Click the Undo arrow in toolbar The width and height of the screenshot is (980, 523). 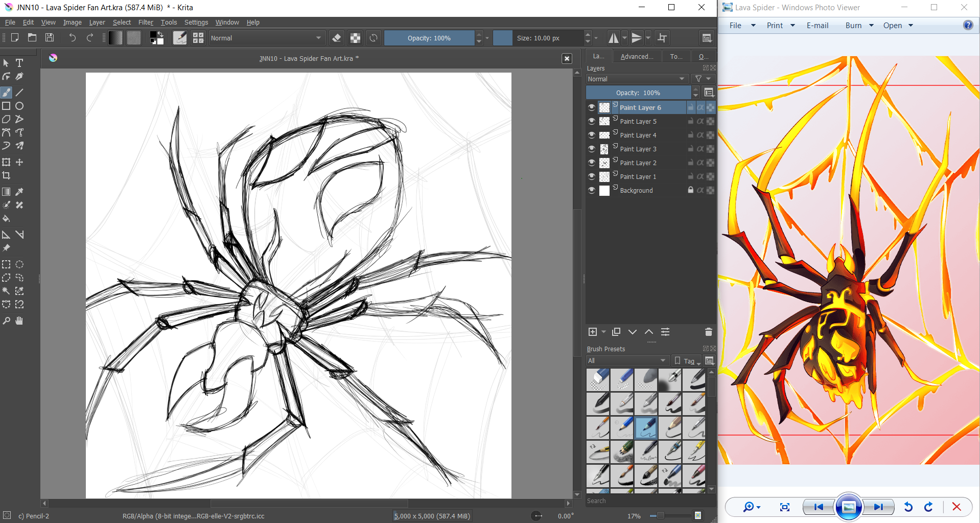(73, 37)
